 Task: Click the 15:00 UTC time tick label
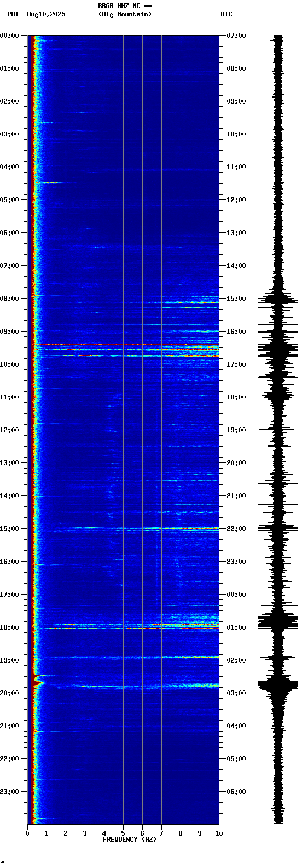(236, 299)
